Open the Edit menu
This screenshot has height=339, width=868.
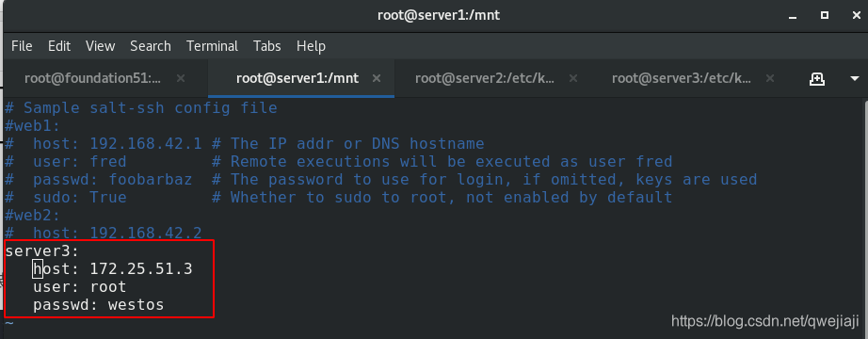pyautogui.click(x=59, y=46)
